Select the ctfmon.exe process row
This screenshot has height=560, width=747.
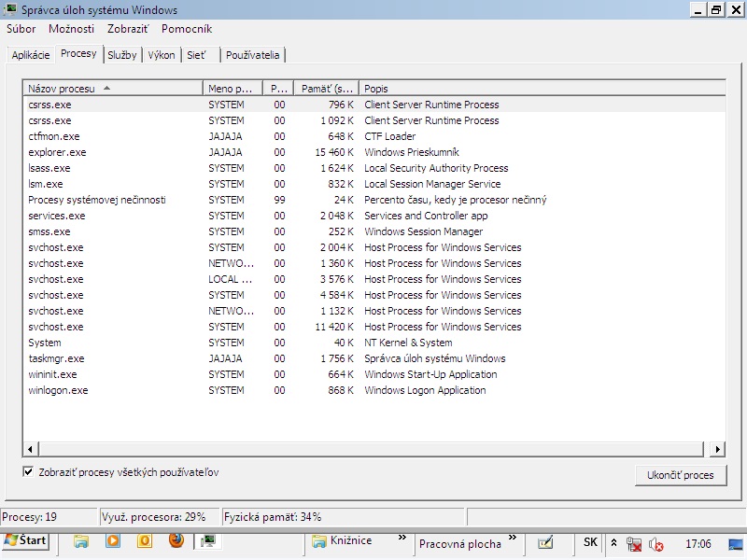374,136
